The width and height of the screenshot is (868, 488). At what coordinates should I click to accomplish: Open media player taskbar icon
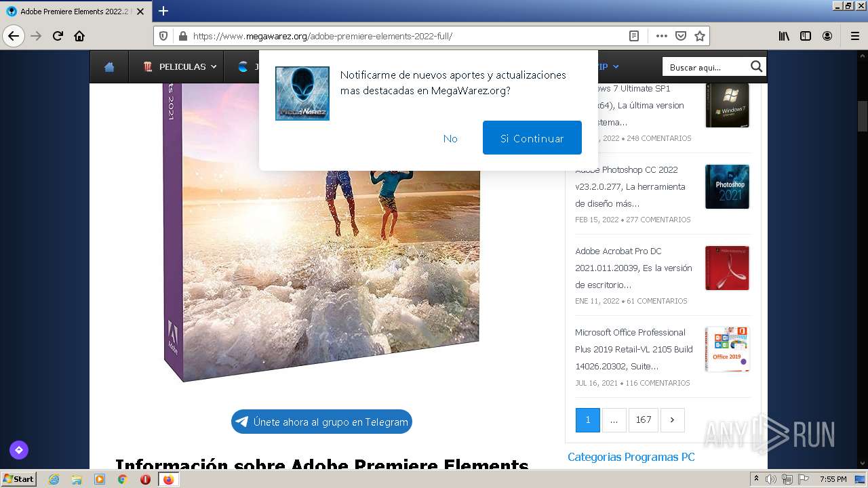(x=100, y=479)
